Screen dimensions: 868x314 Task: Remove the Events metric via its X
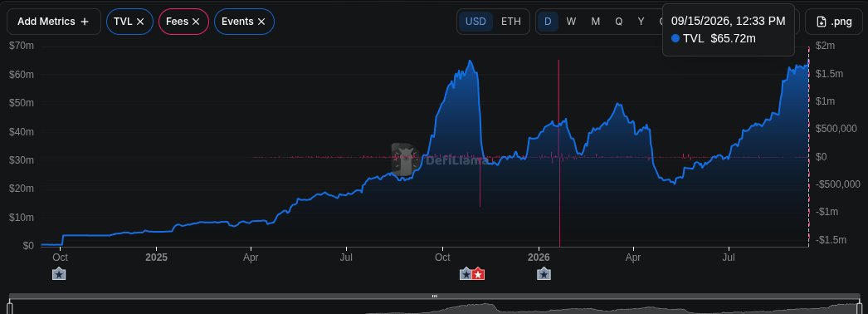point(261,22)
